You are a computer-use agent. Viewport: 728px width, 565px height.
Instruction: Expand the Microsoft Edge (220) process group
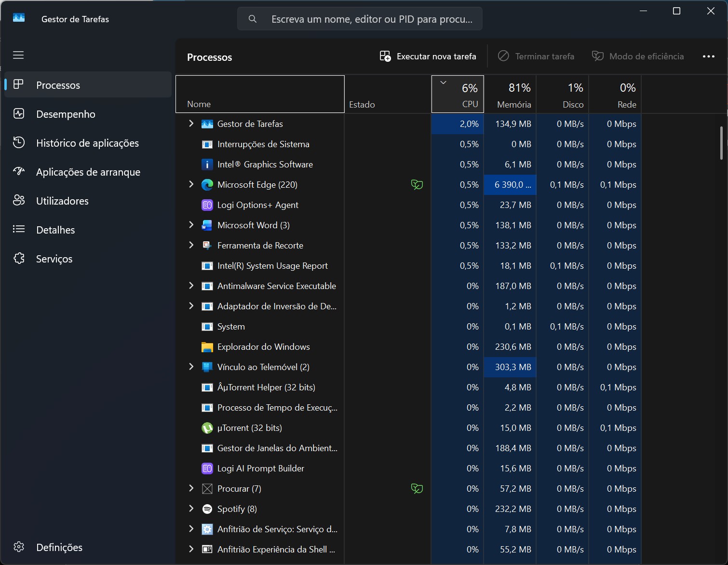tap(191, 184)
